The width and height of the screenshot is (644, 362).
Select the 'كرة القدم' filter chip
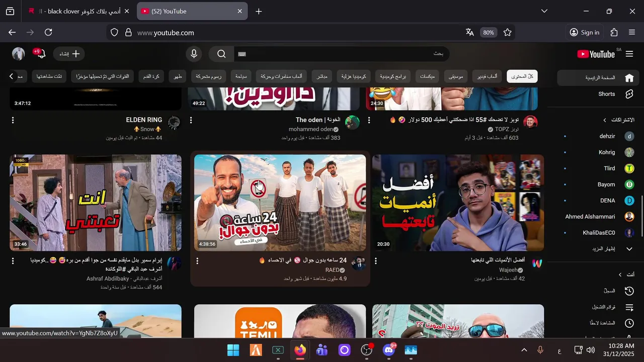(151, 76)
